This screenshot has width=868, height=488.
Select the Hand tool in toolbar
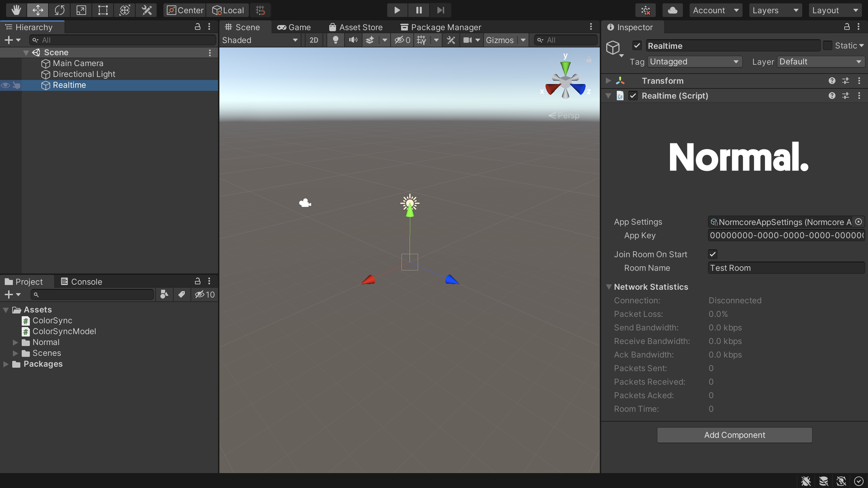pyautogui.click(x=16, y=10)
